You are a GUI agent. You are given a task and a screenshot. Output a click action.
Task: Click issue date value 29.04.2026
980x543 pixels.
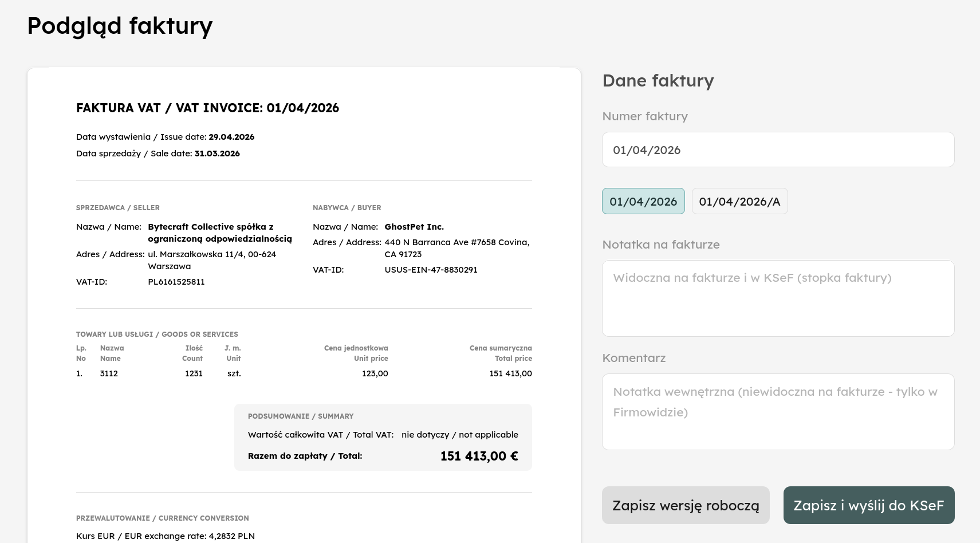(x=231, y=136)
